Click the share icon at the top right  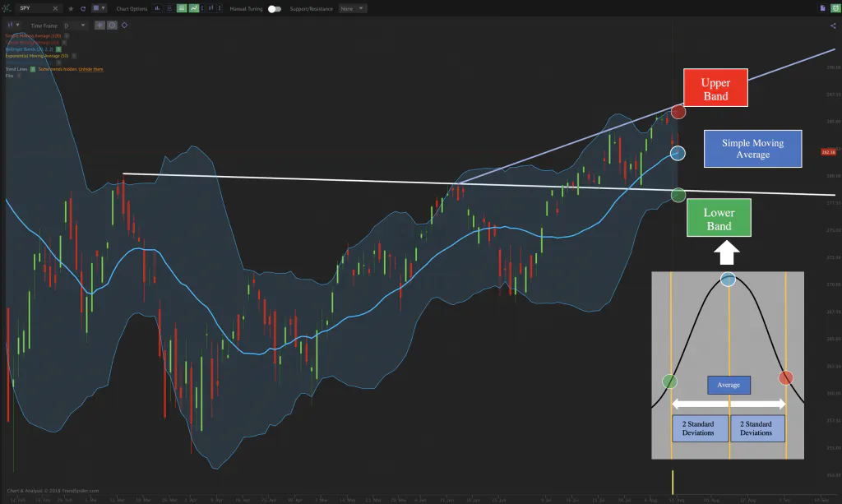834,25
